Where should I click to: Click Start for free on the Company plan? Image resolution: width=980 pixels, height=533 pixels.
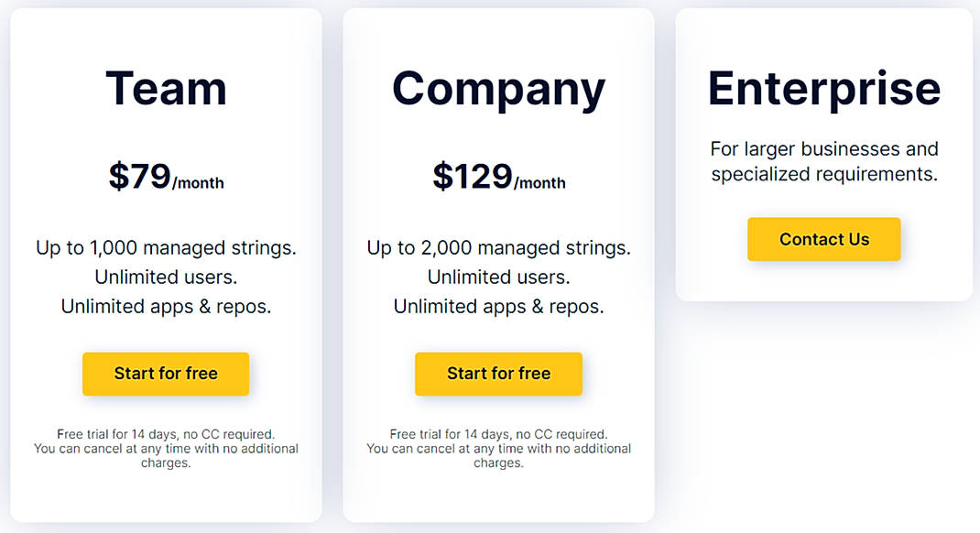(498, 374)
